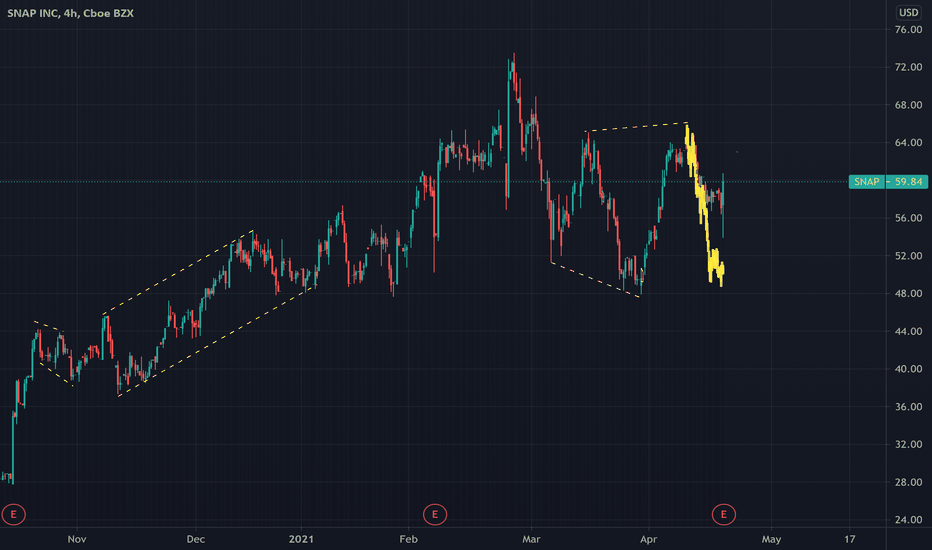Click the Dec label on time axis

click(196, 539)
